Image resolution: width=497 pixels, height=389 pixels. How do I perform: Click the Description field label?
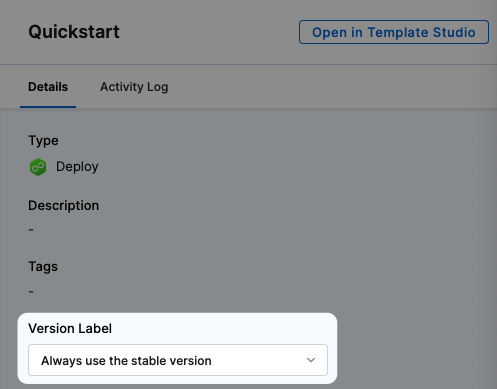point(63,205)
